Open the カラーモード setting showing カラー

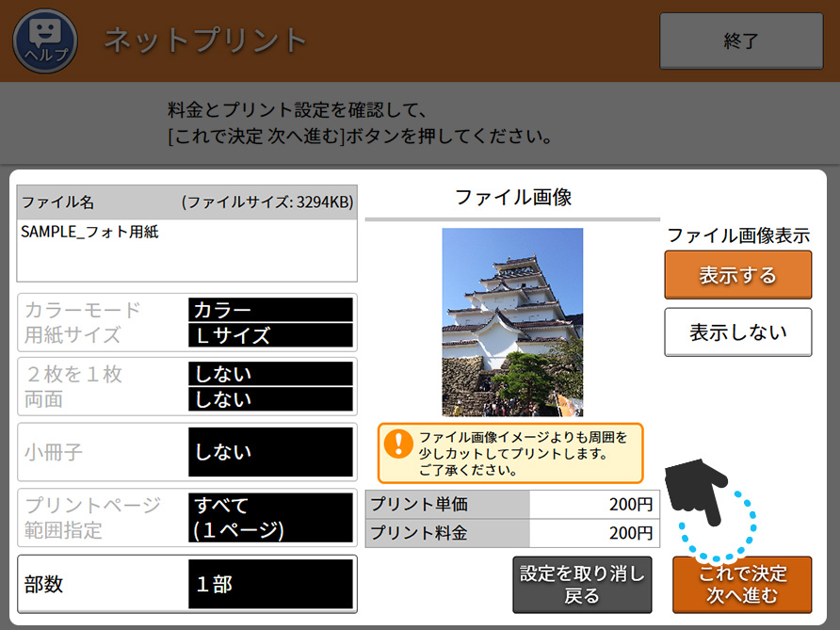[x=270, y=310]
